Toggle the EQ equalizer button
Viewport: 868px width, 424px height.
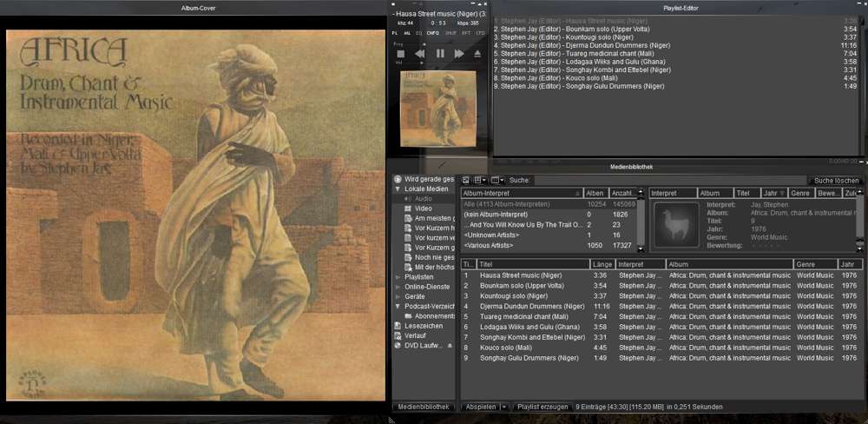(x=418, y=32)
